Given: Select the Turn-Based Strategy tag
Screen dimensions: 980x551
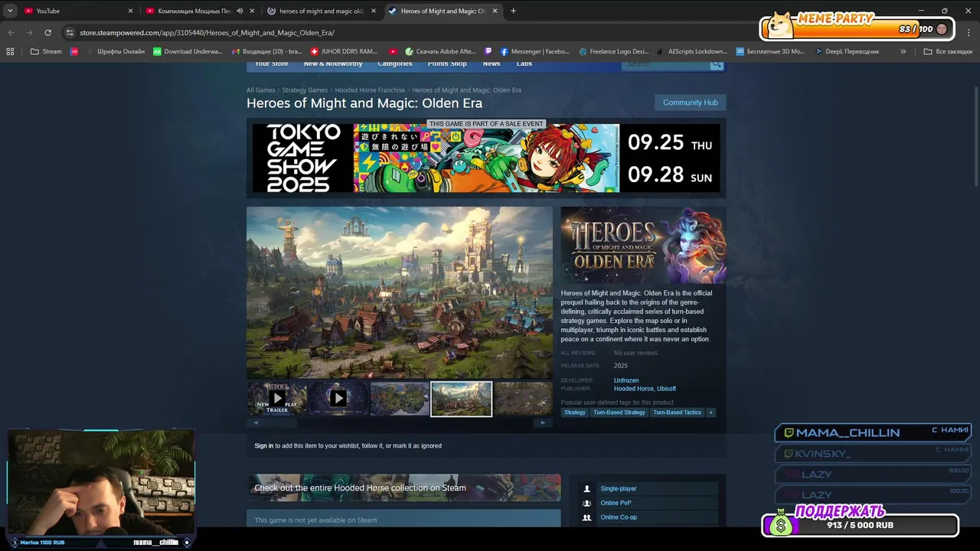Looking at the screenshot, I should 619,412.
